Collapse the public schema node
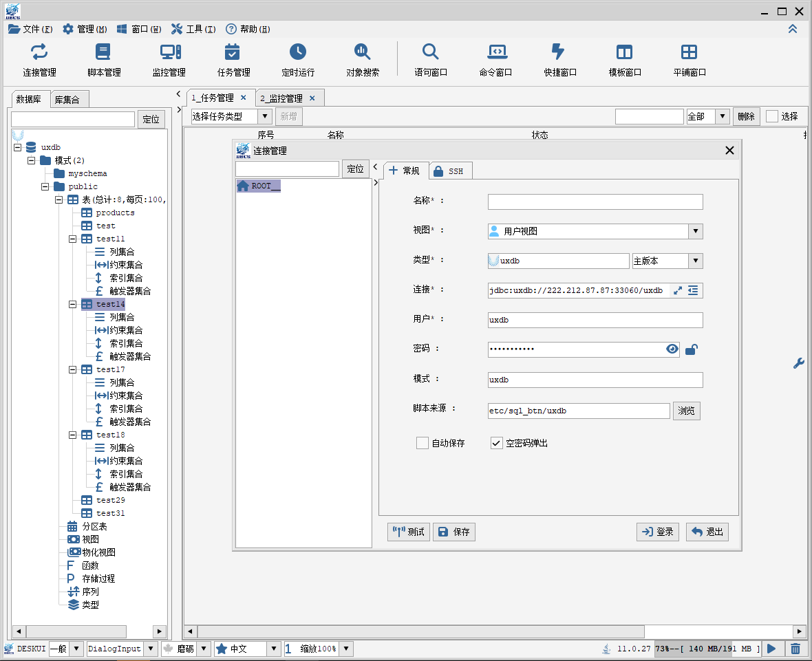The image size is (812, 661). point(45,186)
